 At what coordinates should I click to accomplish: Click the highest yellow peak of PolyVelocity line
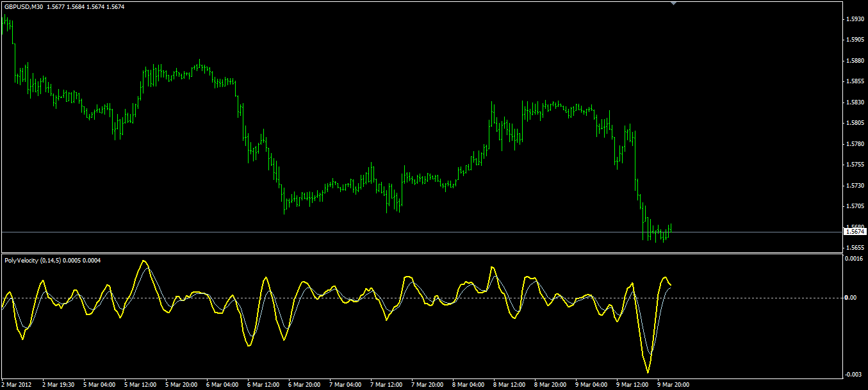tap(143, 261)
